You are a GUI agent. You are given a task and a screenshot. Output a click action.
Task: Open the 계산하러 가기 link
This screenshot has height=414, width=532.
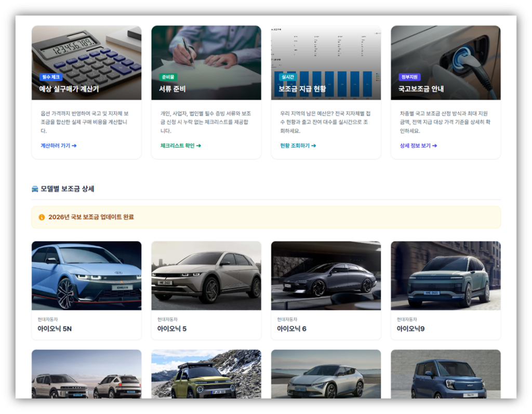click(x=58, y=146)
